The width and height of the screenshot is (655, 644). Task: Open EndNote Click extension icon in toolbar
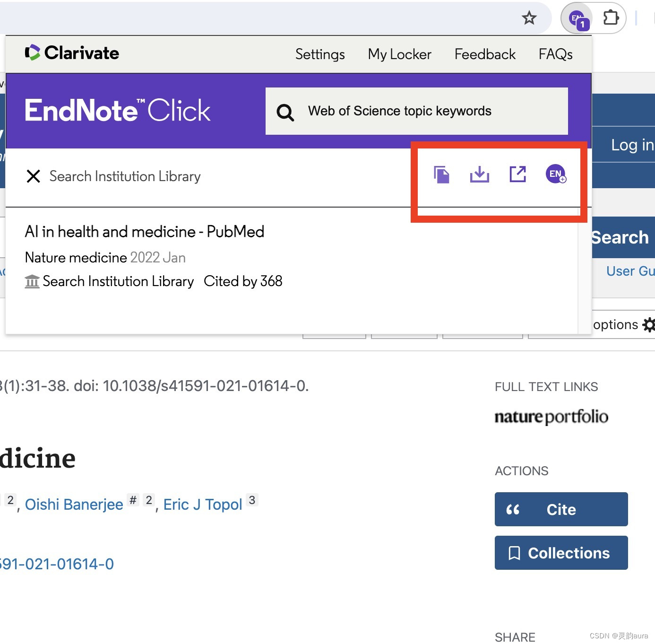coord(577,19)
